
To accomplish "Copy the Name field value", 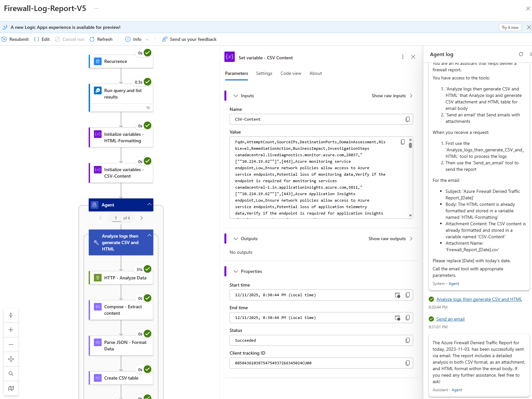I will [x=407, y=119].
